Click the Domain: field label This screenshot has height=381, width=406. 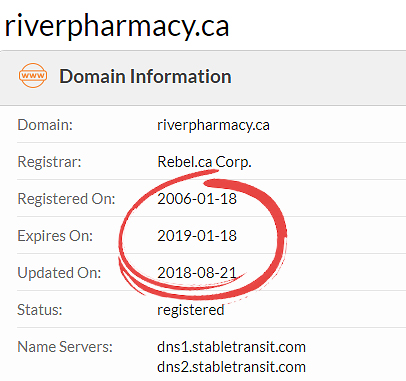click(45, 125)
